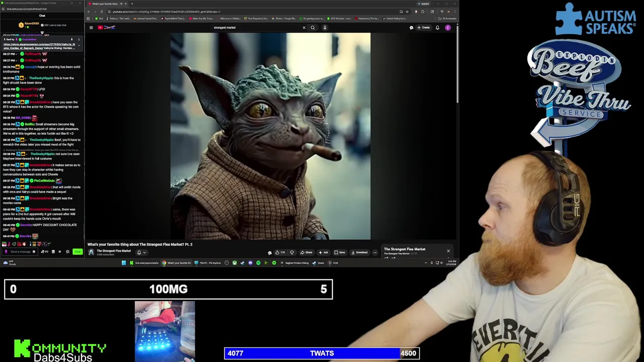This screenshot has width=644, height=362.
Task: Go to the YouTube home logo
Action: point(107,28)
